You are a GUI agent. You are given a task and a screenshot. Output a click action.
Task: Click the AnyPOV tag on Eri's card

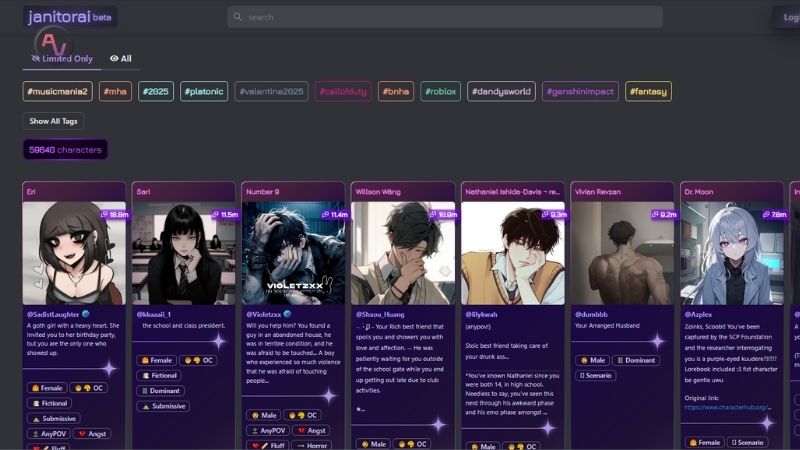pyautogui.click(x=49, y=434)
